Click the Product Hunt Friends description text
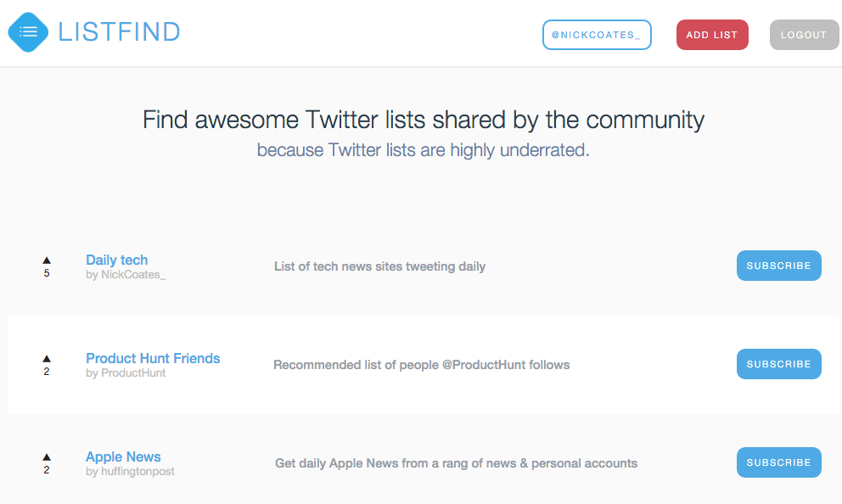Viewport: 842px width, 504px height. pyautogui.click(x=421, y=365)
